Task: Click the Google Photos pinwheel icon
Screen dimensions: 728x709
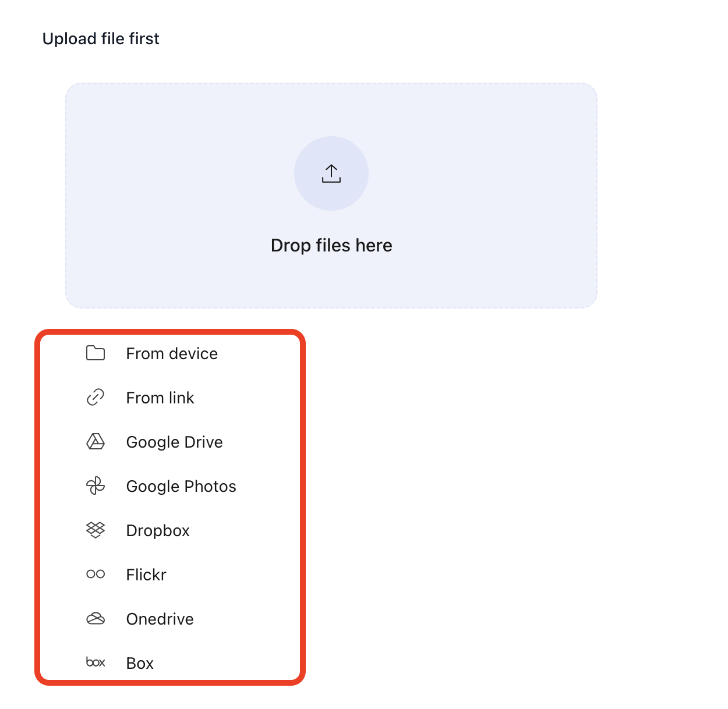Action: (95, 485)
